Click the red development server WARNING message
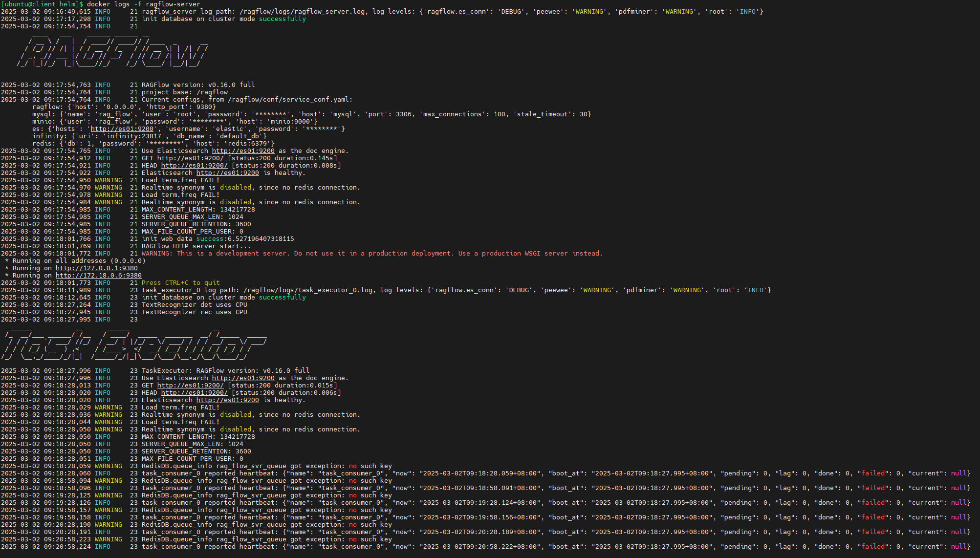Viewport: 980px width, 558px height. coord(371,254)
